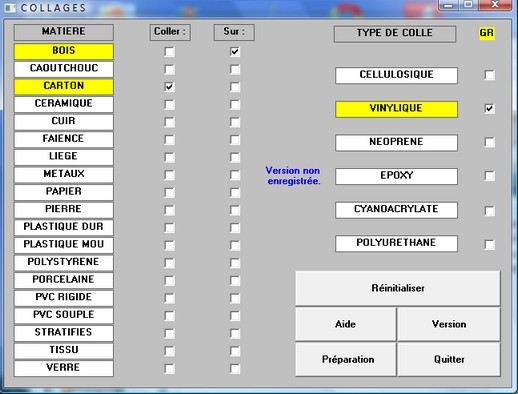
Task: Uncheck the GR checkbox for VINYLIQUE
Action: coord(489,108)
